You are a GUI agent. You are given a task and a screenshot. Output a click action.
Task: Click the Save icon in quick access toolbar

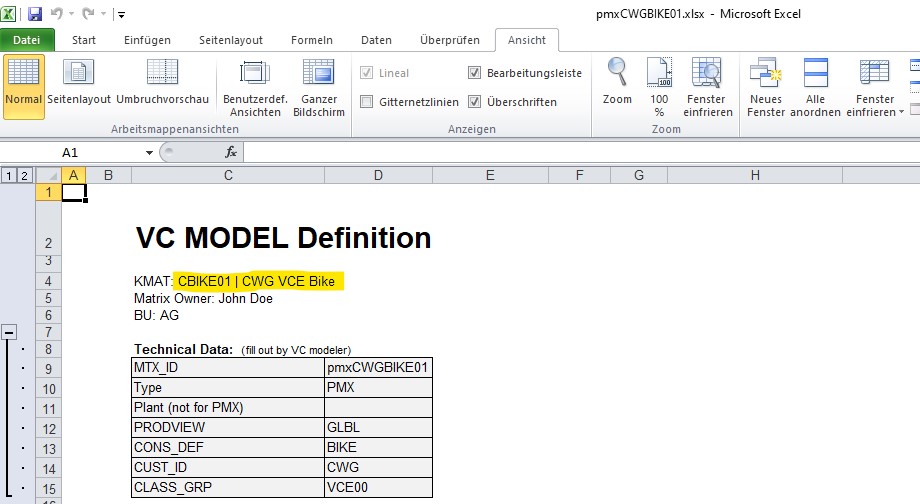coord(35,14)
